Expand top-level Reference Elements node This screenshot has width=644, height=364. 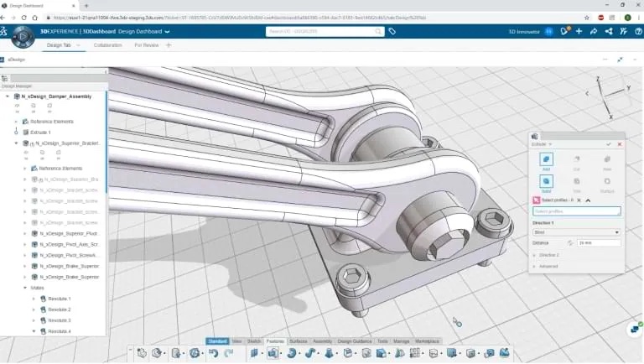click(16, 122)
